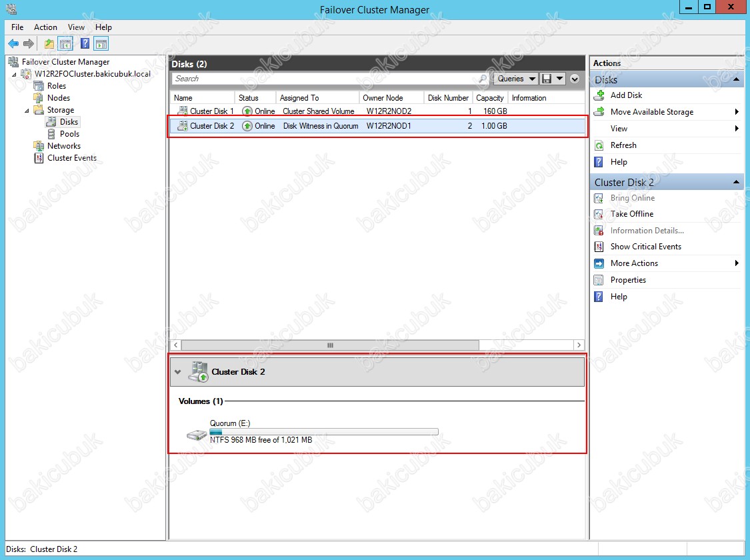This screenshot has height=560, width=750.
Task: Click the Capacity column header
Action: 490,97
